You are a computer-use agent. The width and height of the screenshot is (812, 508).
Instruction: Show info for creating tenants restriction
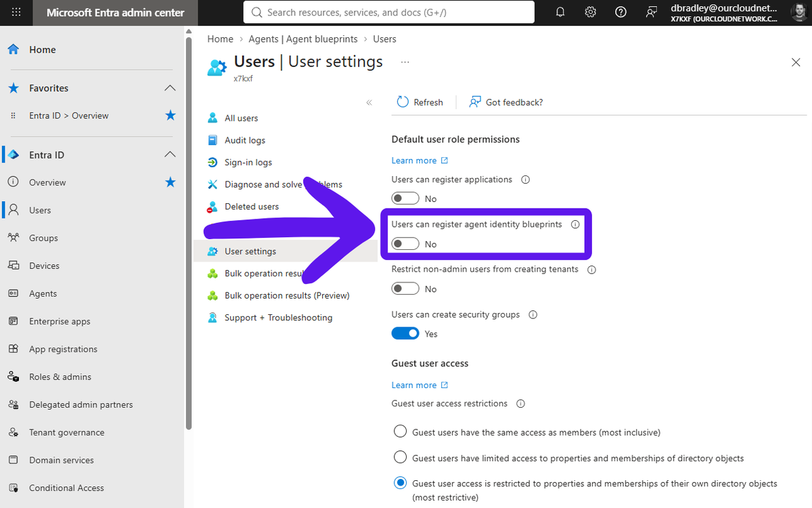592,270
